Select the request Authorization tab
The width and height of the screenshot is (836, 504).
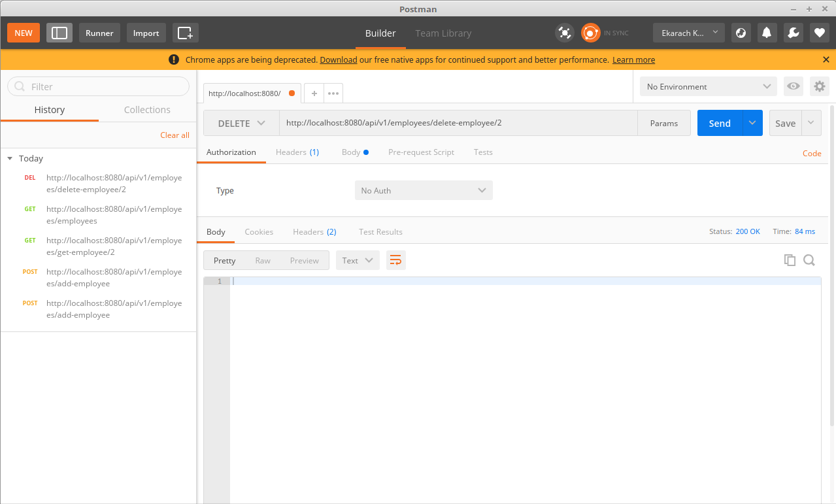(x=231, y=152)
